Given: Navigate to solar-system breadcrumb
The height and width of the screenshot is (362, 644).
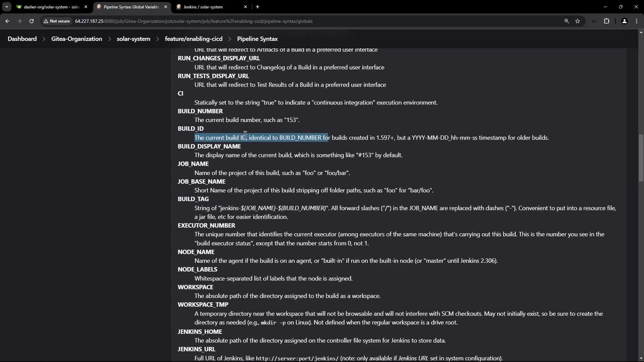Looking at the screenshot, I should (x=133, y=39).
